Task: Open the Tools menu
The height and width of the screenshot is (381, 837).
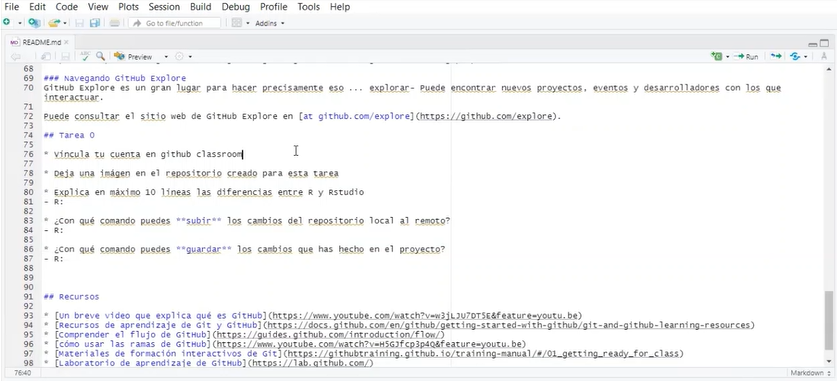Action: 309,7
